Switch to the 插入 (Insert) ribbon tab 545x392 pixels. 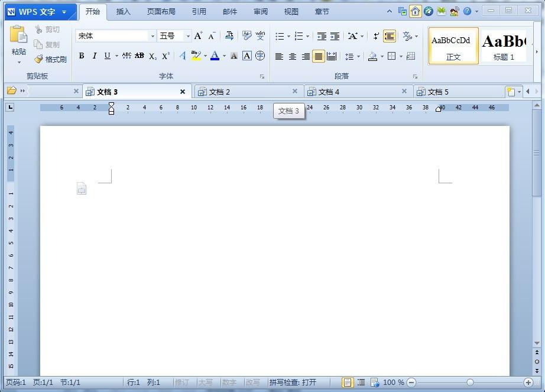point(123,11)
